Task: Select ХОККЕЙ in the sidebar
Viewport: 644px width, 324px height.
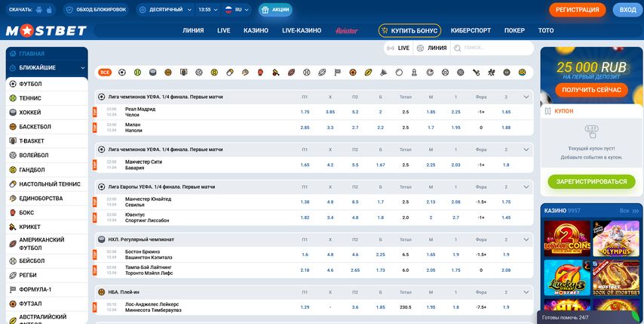Action: pos(47,113)
